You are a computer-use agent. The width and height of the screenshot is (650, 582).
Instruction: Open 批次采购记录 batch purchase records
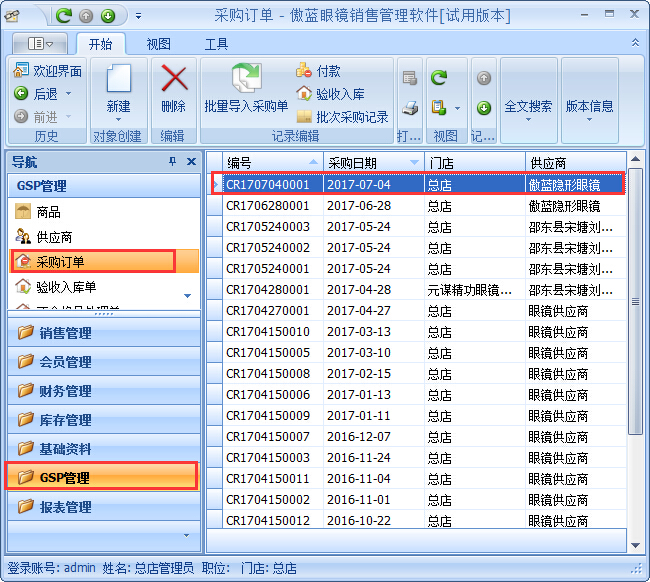[305, 117]
